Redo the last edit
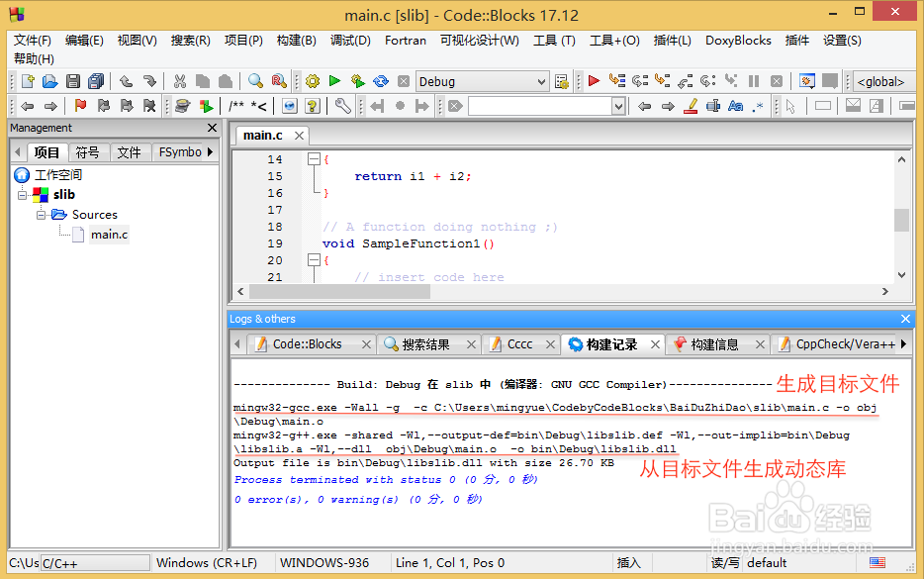924x579 pixels. point(149,81)
